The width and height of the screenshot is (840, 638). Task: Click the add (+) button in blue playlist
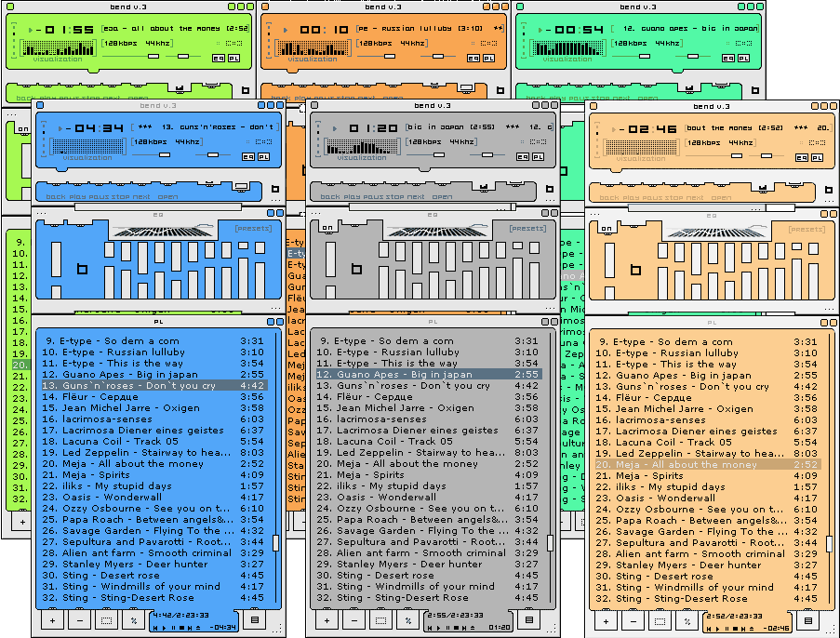(x=52, y=620)
